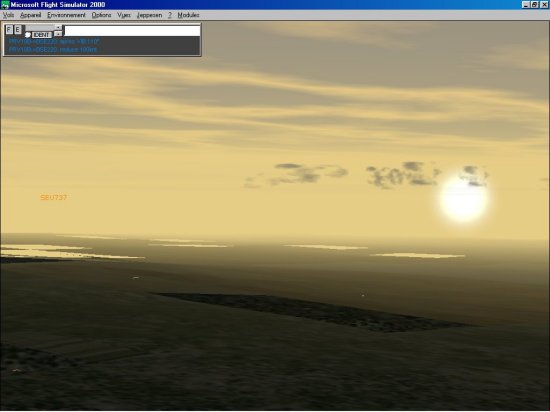Click the IDENT button
Screen dimensions: 550x412
click(42, 35)
